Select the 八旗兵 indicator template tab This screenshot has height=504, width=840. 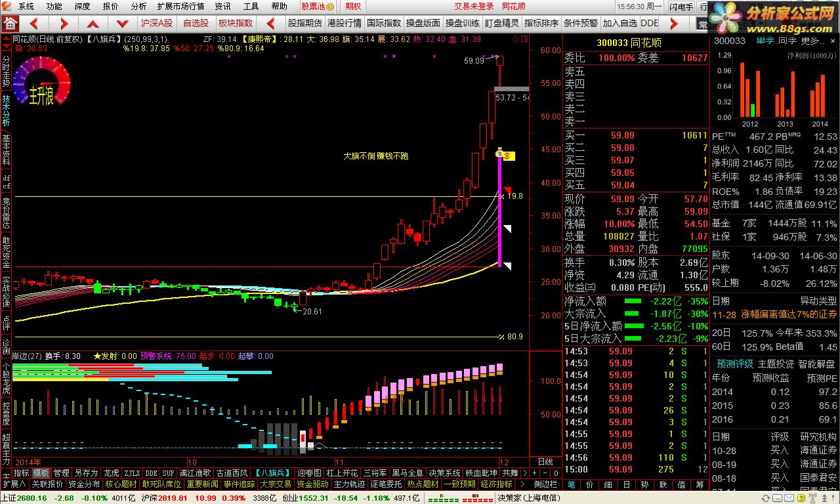274,472
